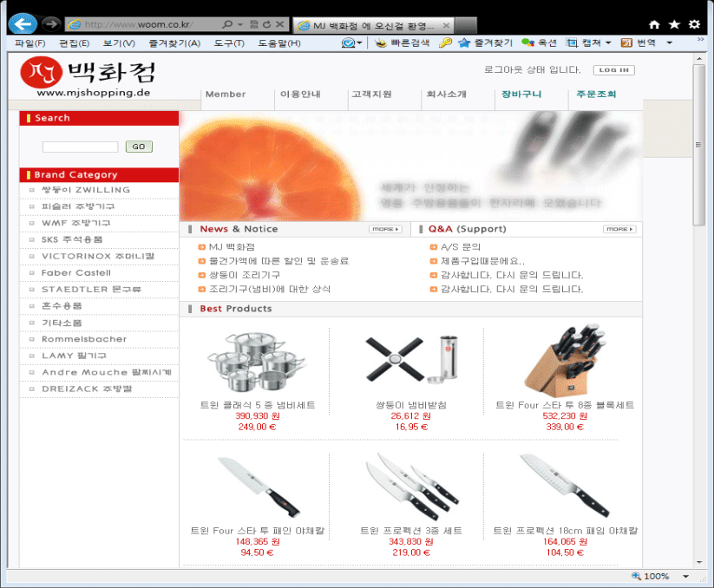Open the cookware pot set thumbnail

coord(257,363)
